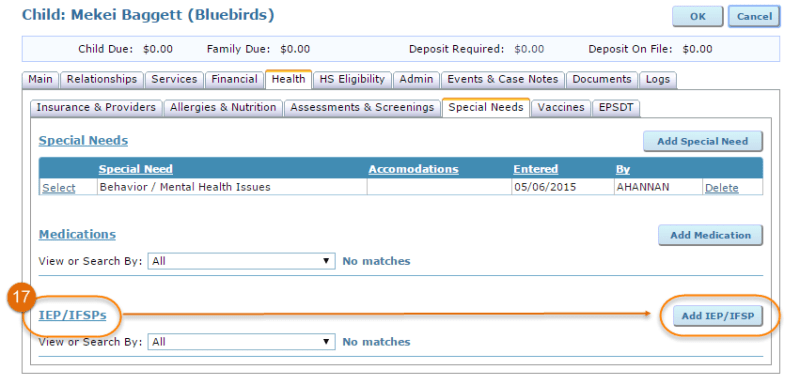800x385 pixels.
Task: Click the OK button
Action: 697,17
